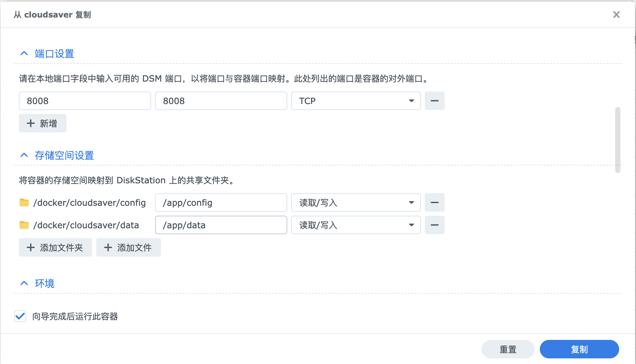Toggle run container after wizard checkbox
This screenshot has height=364, width=636.
click(20, 316)
